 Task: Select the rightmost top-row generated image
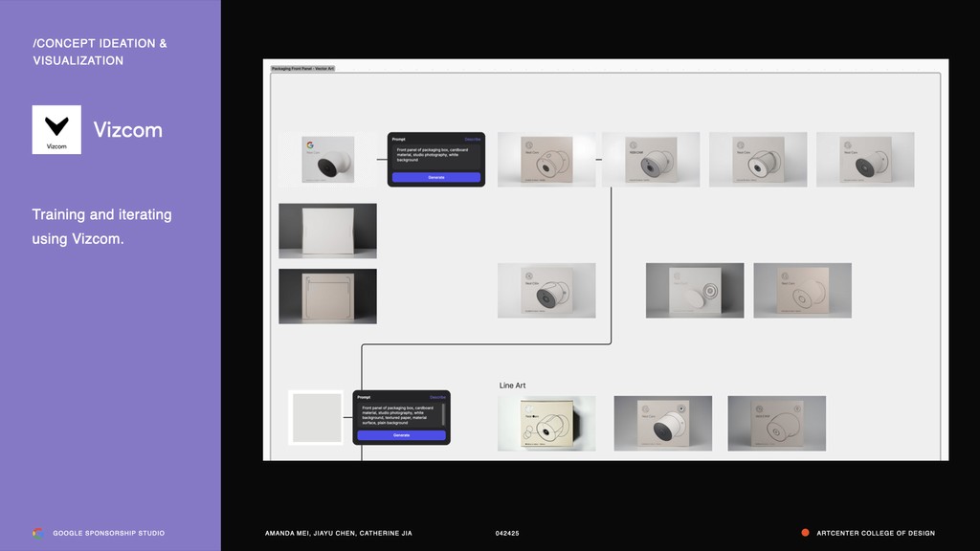865,160
